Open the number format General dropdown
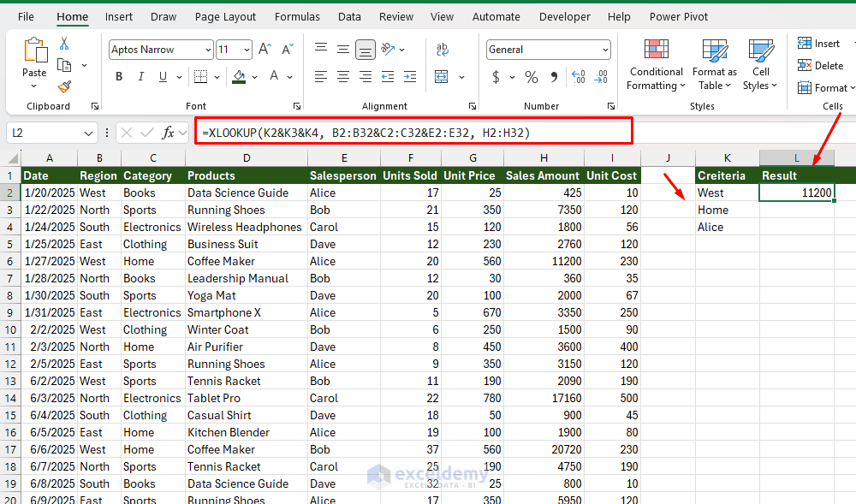Viewport: 856px width, 504px height. [605, 50]
